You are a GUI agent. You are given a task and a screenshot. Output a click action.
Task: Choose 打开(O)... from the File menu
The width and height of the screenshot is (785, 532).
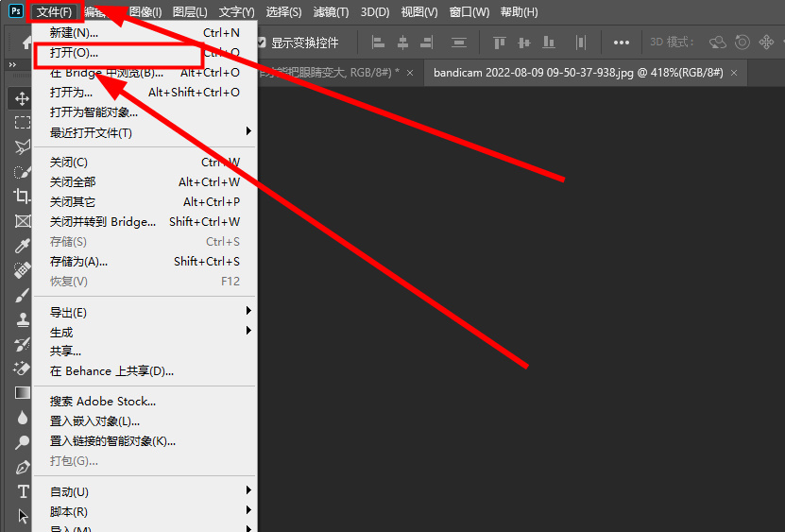tap(74, 53)
